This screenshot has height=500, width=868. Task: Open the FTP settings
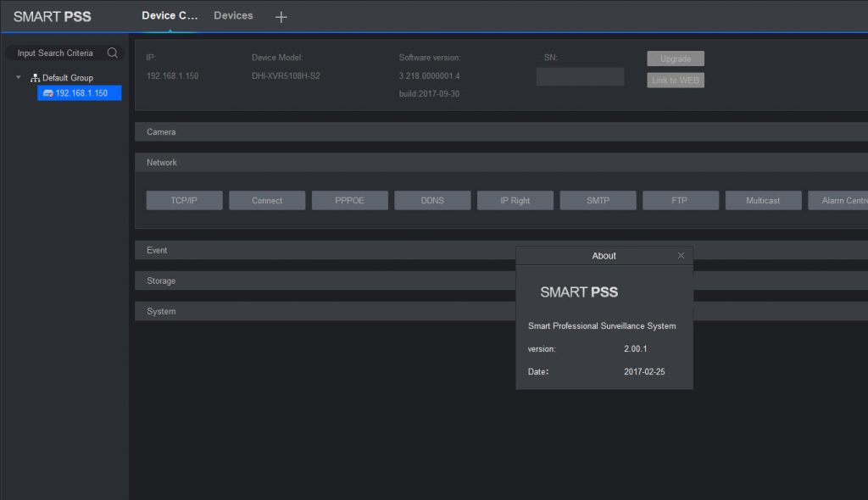pos(681,201)
